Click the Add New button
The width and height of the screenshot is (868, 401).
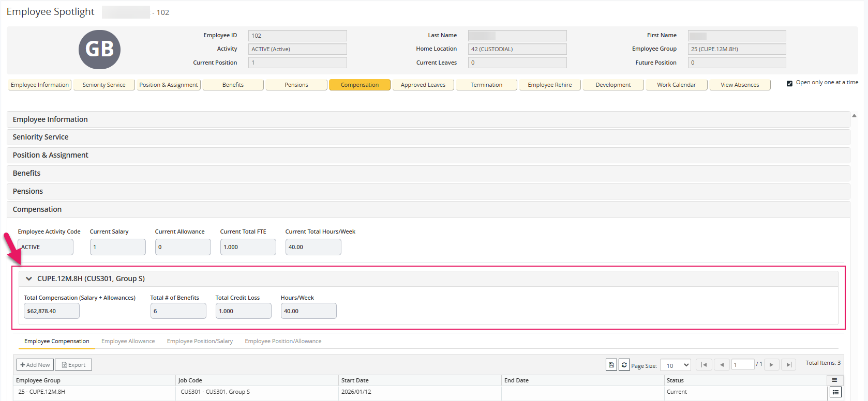coord(35,365)
